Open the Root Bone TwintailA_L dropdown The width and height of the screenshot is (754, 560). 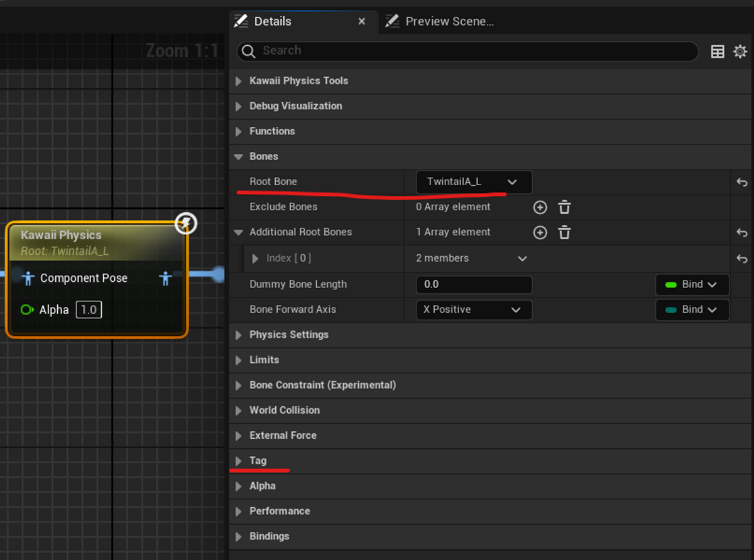pyautogui.click(x=474, y=182)
